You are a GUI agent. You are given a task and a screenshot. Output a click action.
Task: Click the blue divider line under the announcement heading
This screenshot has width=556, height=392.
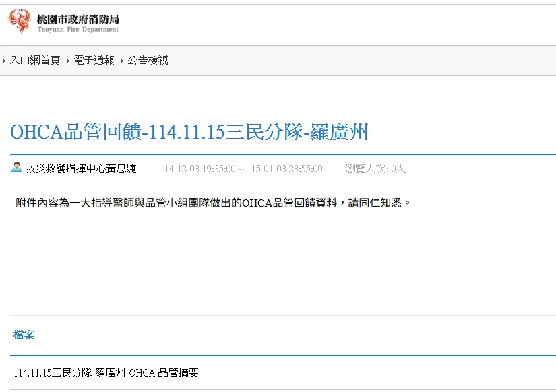coord(283,154)
